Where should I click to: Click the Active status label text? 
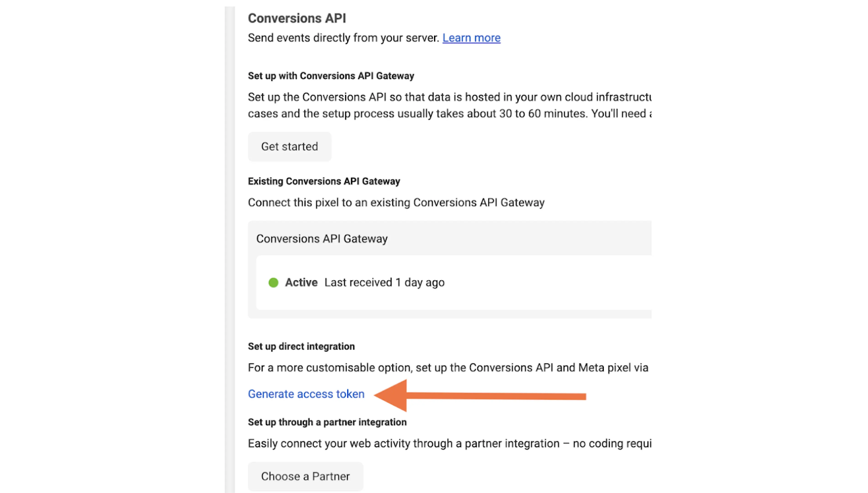click(x=301, y=282)
